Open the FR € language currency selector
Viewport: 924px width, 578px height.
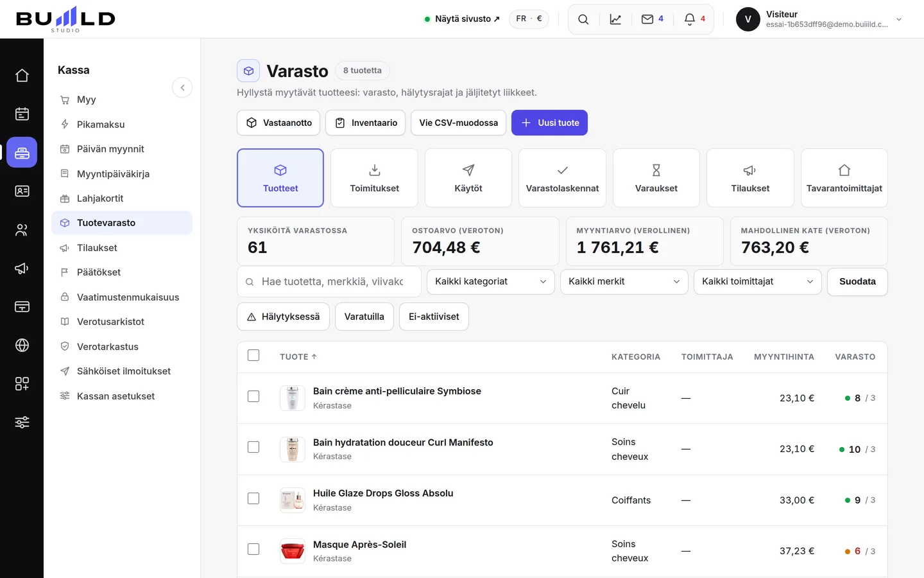[x=529, y=19]
